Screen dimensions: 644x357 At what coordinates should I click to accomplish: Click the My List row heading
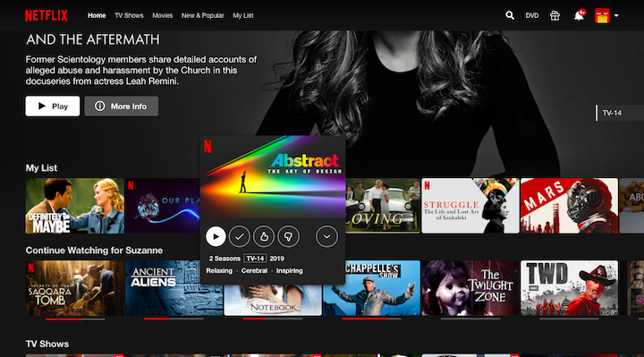point(41,168)
